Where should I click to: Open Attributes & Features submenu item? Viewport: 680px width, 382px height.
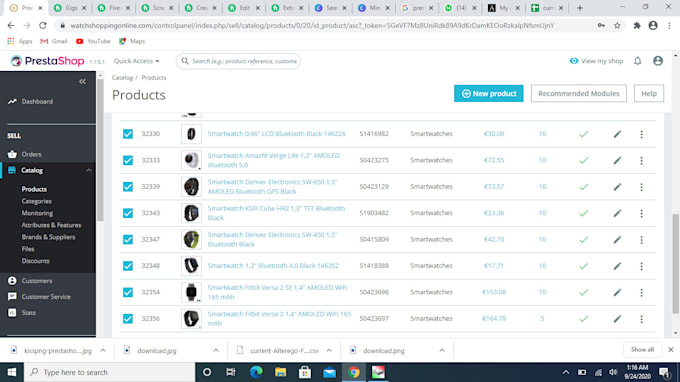point(51,225)
